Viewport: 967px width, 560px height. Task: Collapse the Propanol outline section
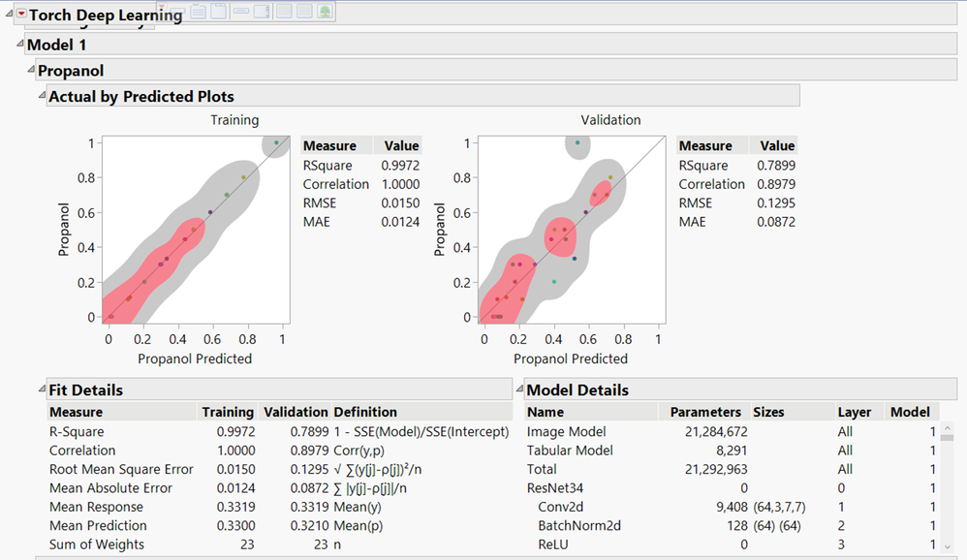tap(30, 70)
